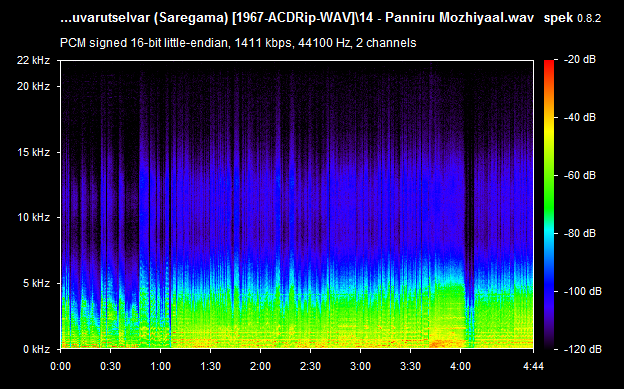Click the 20 kHz frequency label
This screenshot has width=624, height=389.
pyautogui.click(x=33, y=86)
